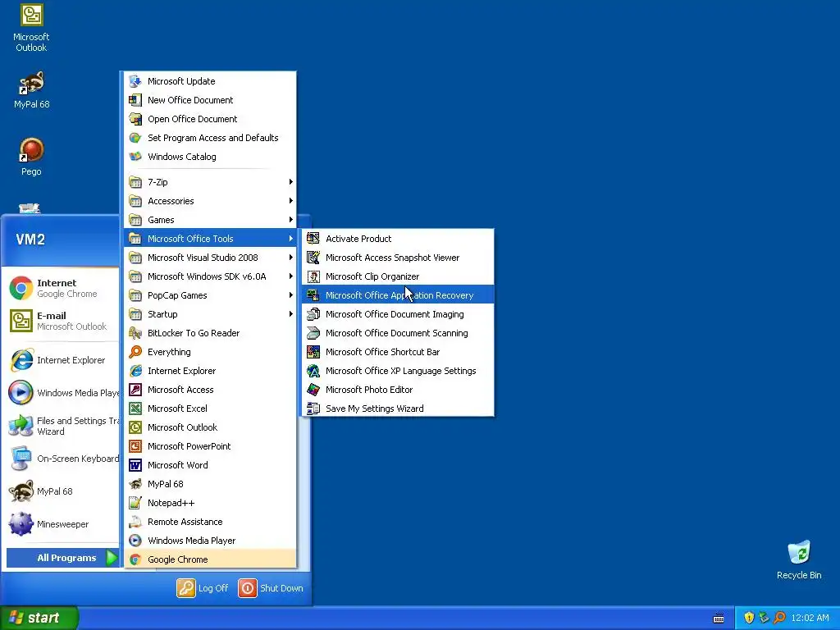Image resolution: width=840 pixels, height=630 pixels.
Task: Launch Microsoft Access from All Programs
Action: 210,390
